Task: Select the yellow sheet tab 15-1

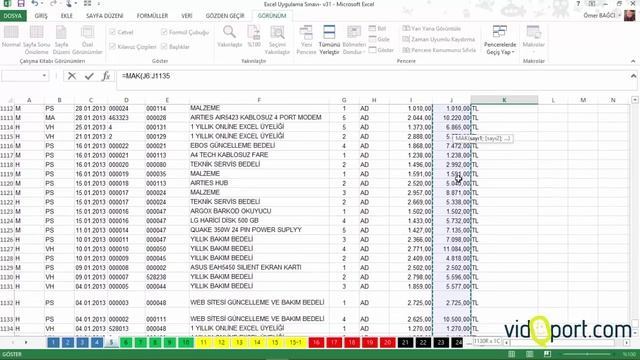Action: [x=295, y=342]
